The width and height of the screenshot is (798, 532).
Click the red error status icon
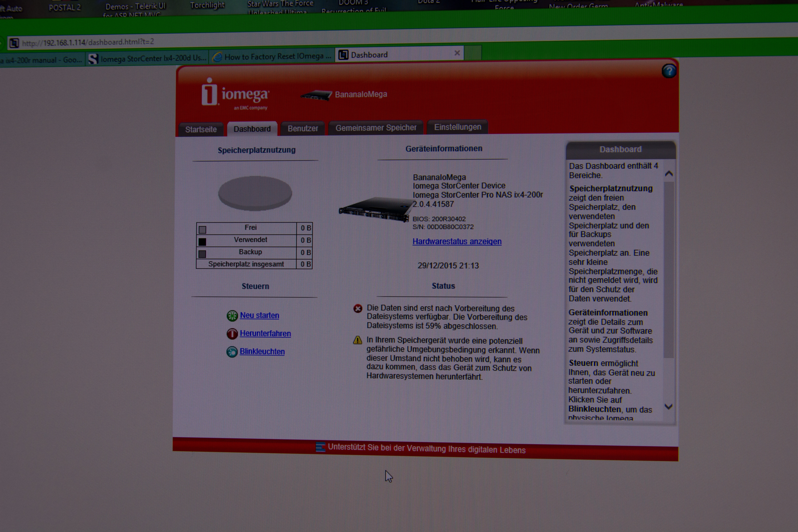358,308
